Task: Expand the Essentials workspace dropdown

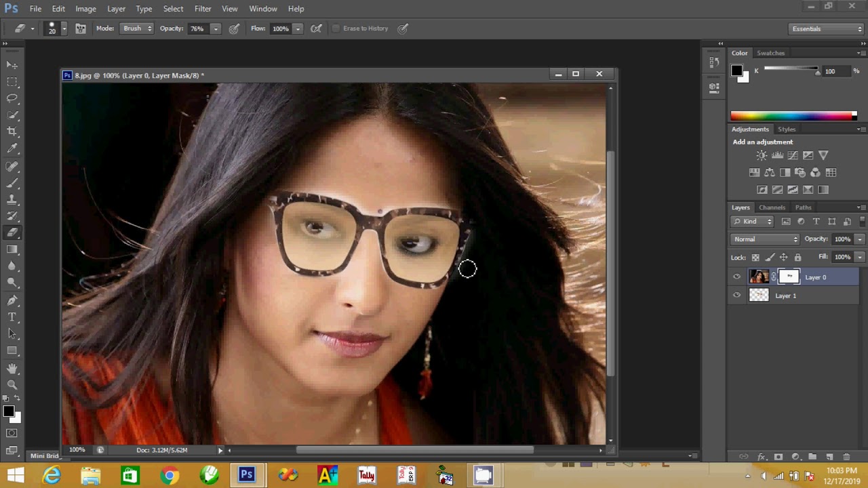Action: [827, 28]
